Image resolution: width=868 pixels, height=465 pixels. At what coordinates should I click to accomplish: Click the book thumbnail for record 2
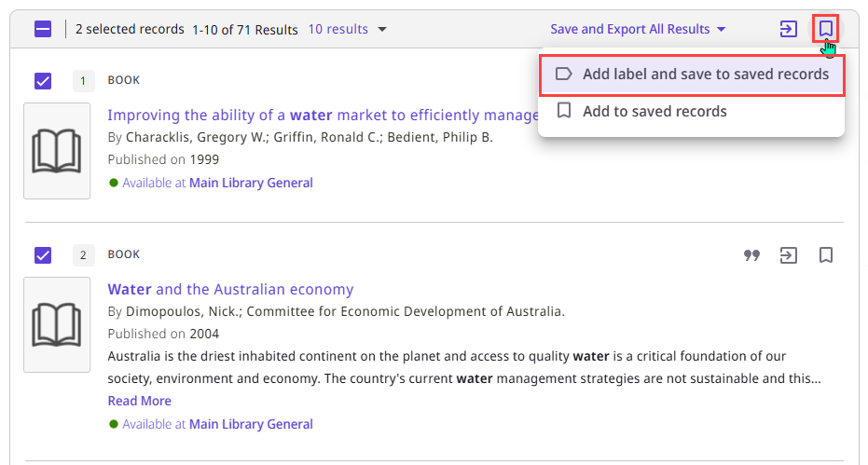[57, 324]
